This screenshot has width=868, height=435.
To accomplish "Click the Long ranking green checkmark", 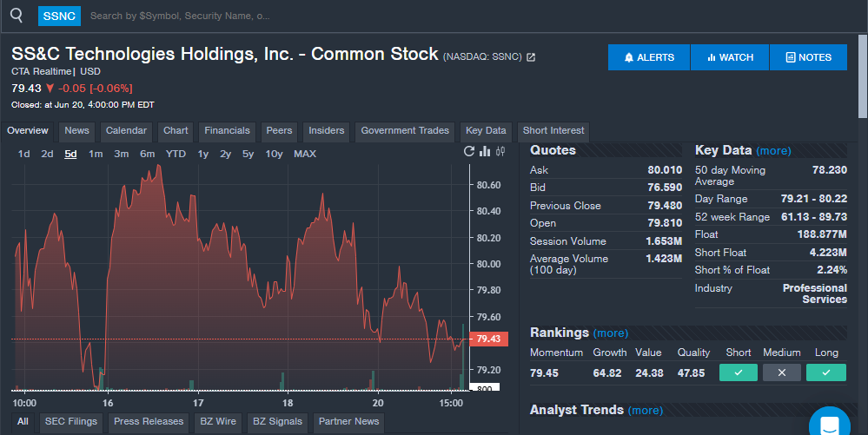I will click(826, 372).
